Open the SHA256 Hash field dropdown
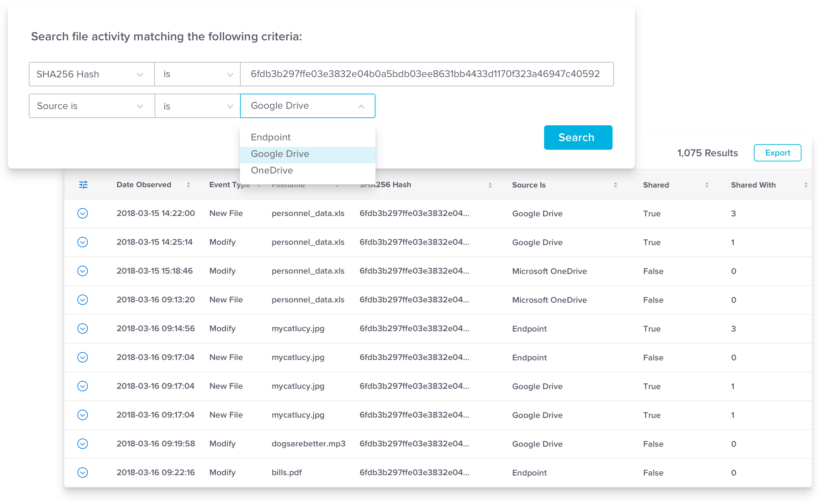 [x=92, y=74]
